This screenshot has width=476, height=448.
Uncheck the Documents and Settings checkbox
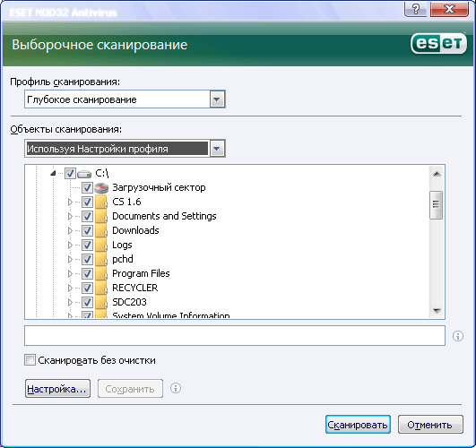pyautogui.click(x=87, y=216)
